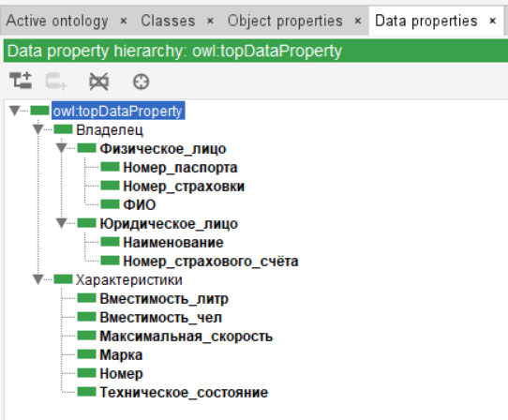Click the Data property hierarchy header
Viewport: 508px width, 420px height.
point(256,51)
